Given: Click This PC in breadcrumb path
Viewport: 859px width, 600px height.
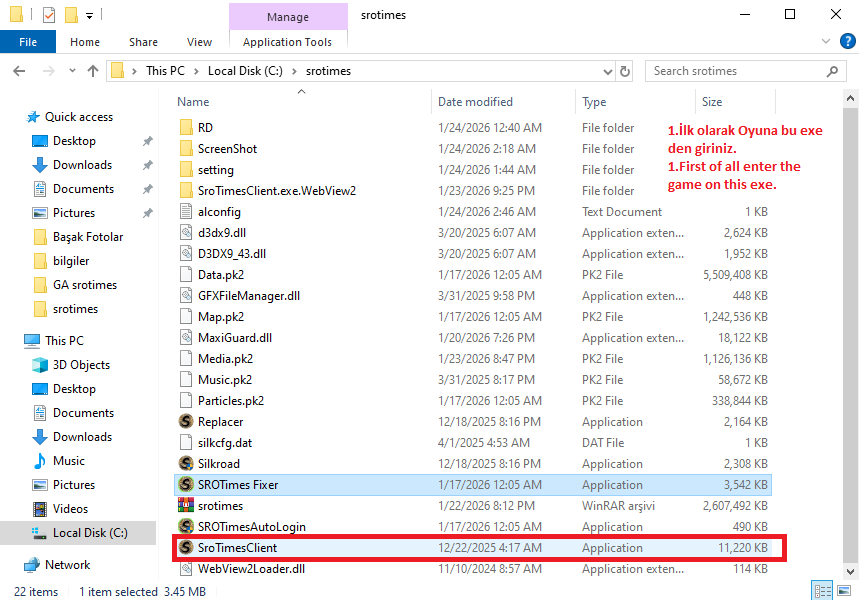Looking at the screenshot, I should (x=165, y=71).
